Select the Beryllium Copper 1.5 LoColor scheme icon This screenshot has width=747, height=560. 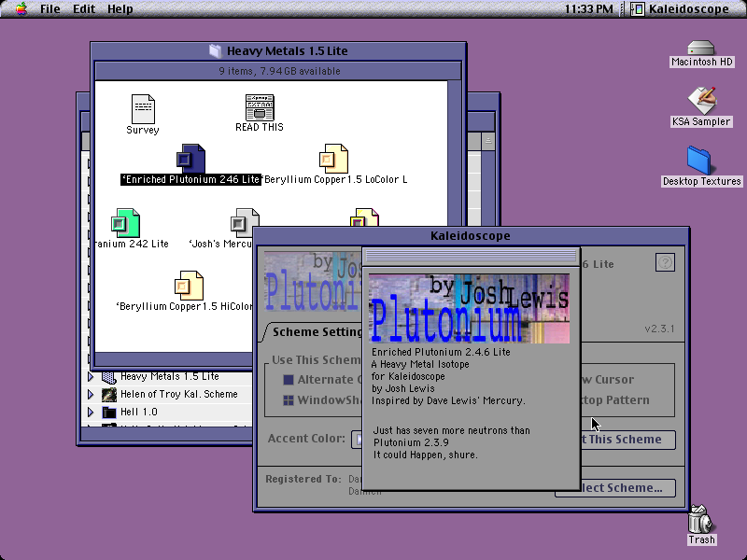pos(333,158)
